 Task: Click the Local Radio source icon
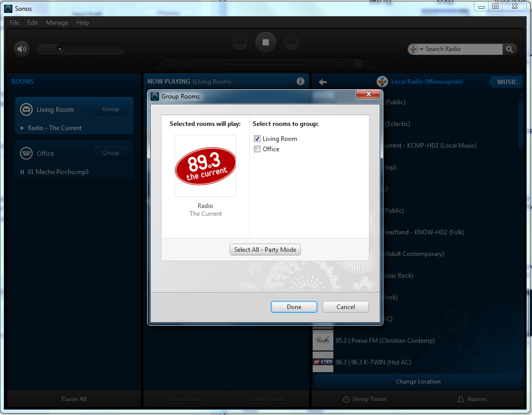pos(382,82)
